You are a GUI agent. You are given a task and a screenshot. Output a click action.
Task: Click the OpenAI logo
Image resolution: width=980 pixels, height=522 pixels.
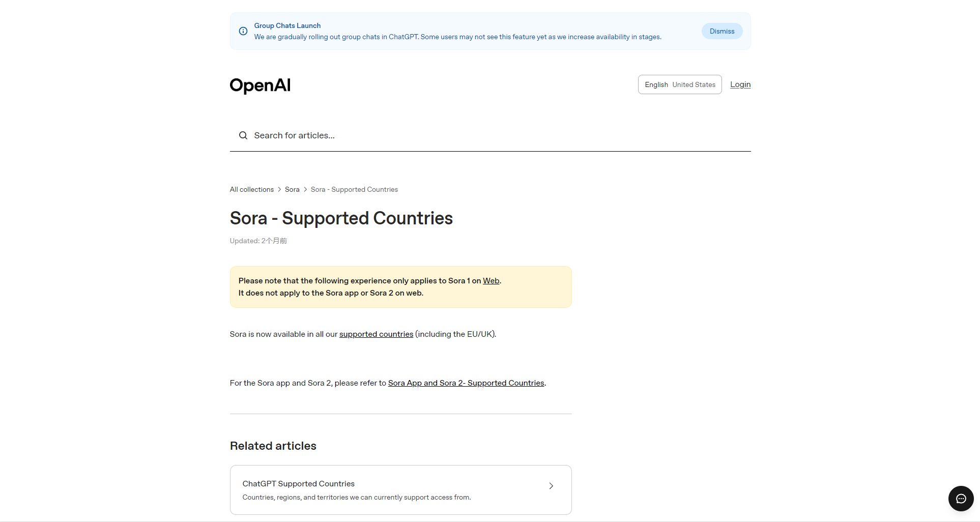[x=260, y=85]
